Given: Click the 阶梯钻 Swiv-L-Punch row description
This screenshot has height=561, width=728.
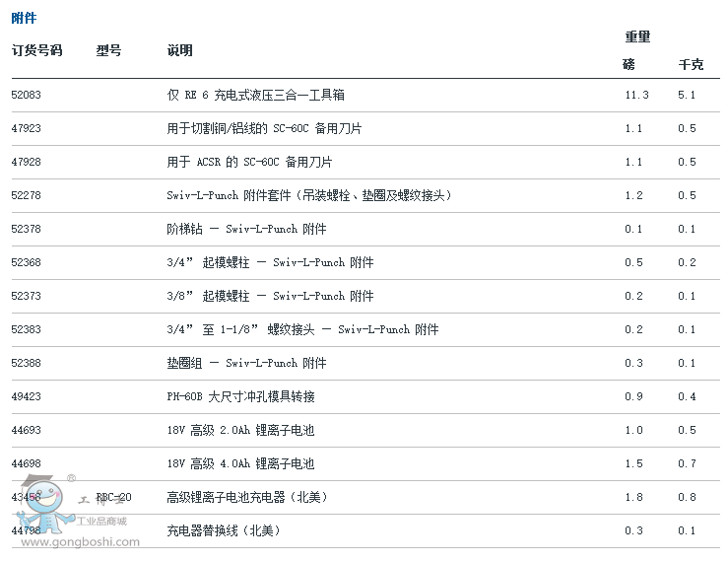Looking at the screenshot, I should (x=246, y=229).
